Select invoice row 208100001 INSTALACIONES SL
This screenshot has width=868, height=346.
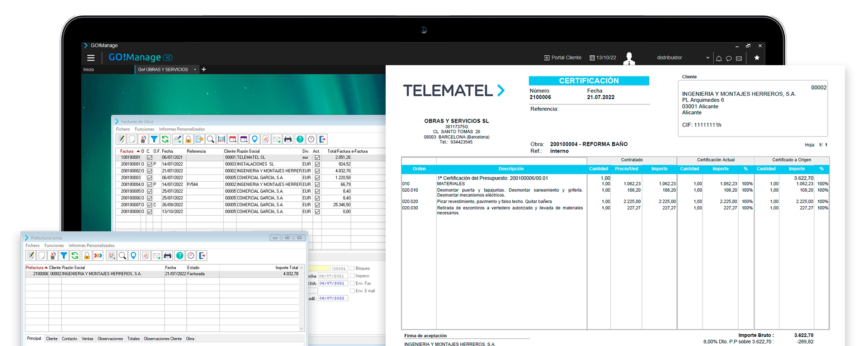250,164
